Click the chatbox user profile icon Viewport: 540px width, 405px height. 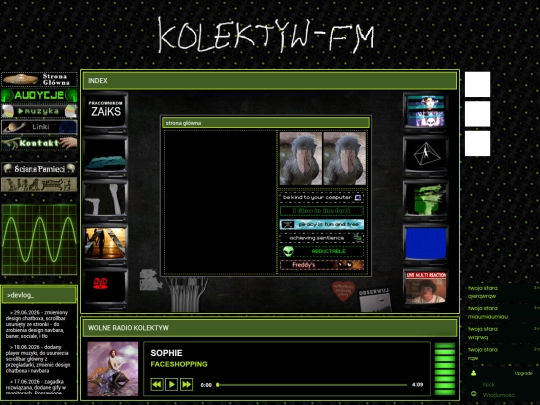(474, 373)
